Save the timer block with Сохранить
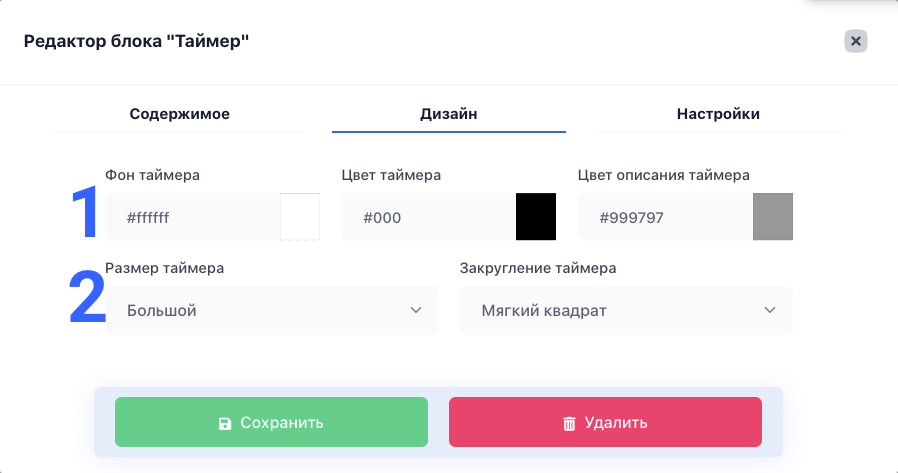Screen dimensions: 898x473 click(271, 422)
